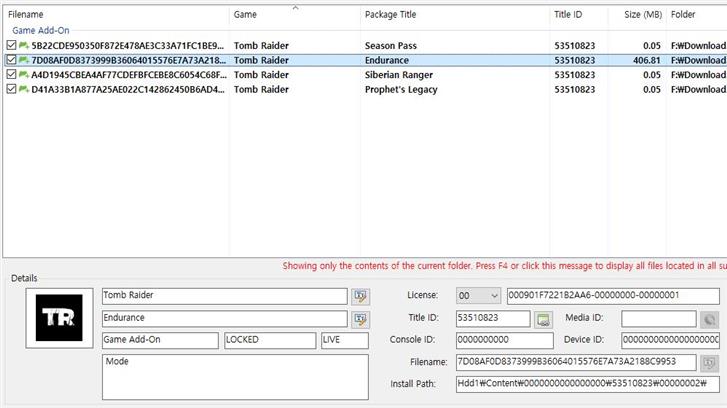The width and height of the screenshot is (727, 408).
Task: Click the green icon on Siberian Ranger row
Action: click(x=24, y=75)
